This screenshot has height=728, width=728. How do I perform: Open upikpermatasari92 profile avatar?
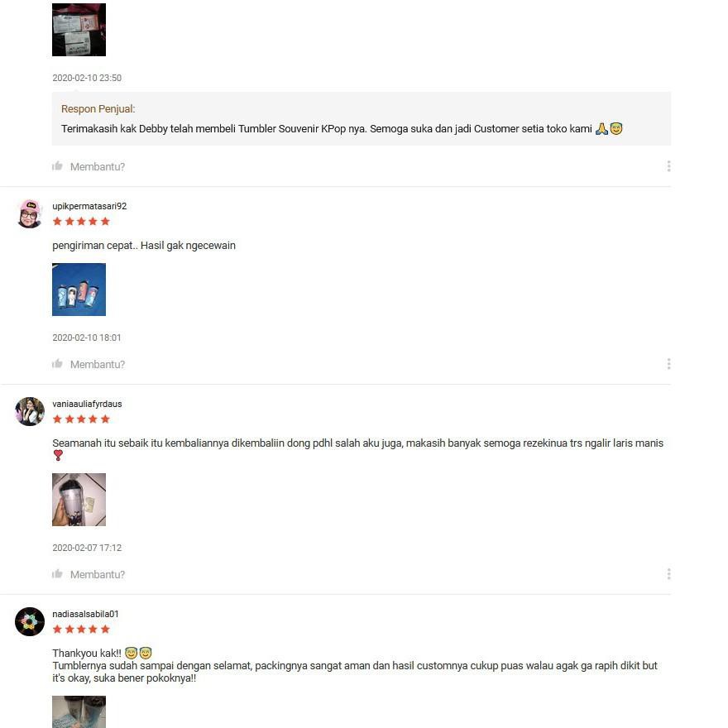[x=30, y=214]
